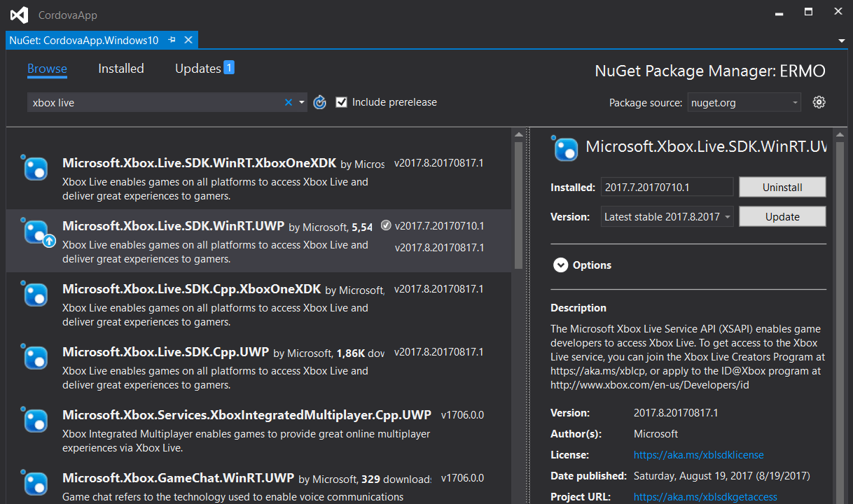Click the Installed version text field
Viewport: 853px width, 504px height.
point(667,187)
